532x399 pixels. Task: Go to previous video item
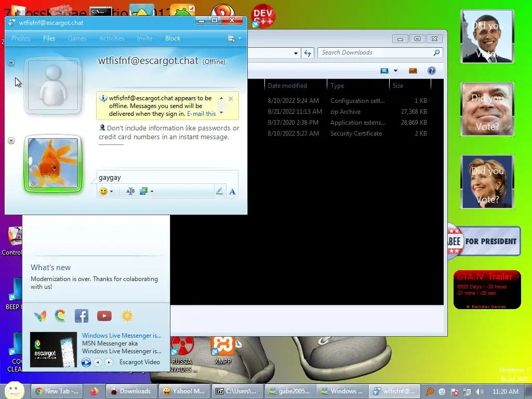point(98,362)
